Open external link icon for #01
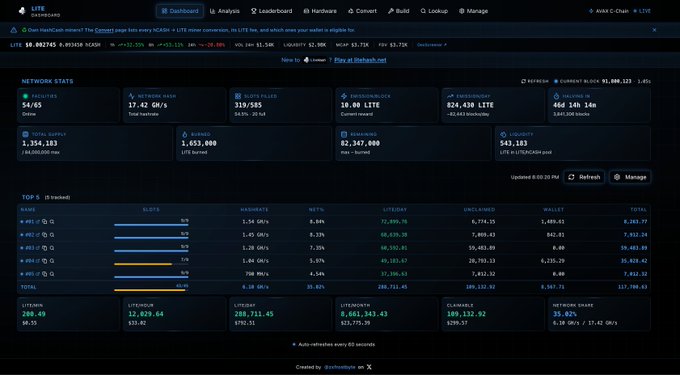Screen dimensions: 680x375 38,222
